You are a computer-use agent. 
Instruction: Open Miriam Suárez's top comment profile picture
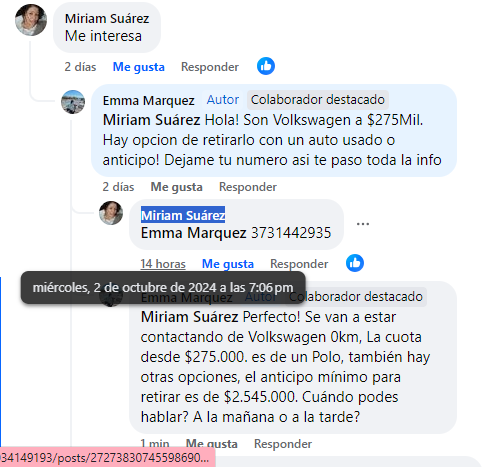coord(31,20)
